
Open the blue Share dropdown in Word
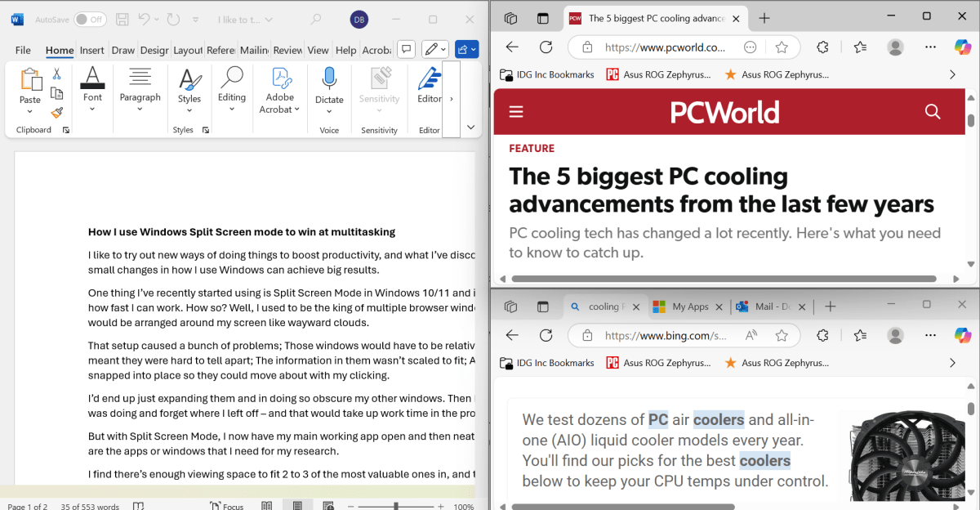pyautogui.click(x=467, y=50)
